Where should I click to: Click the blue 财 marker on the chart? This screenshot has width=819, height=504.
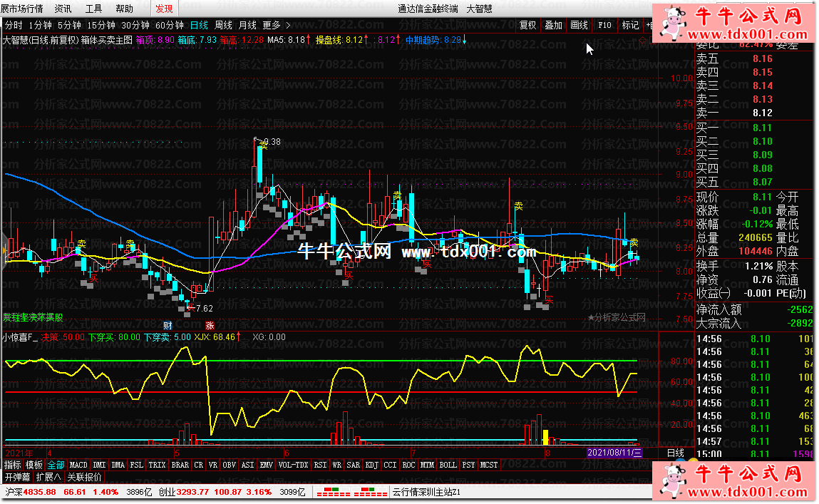click(x=167, y=325)
